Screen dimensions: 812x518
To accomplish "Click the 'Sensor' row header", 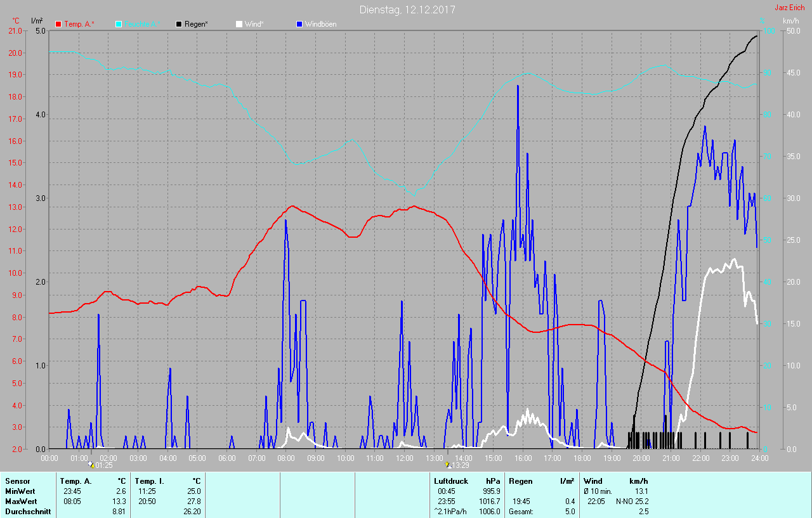I will pyautogui.click(x=18, y=481).
